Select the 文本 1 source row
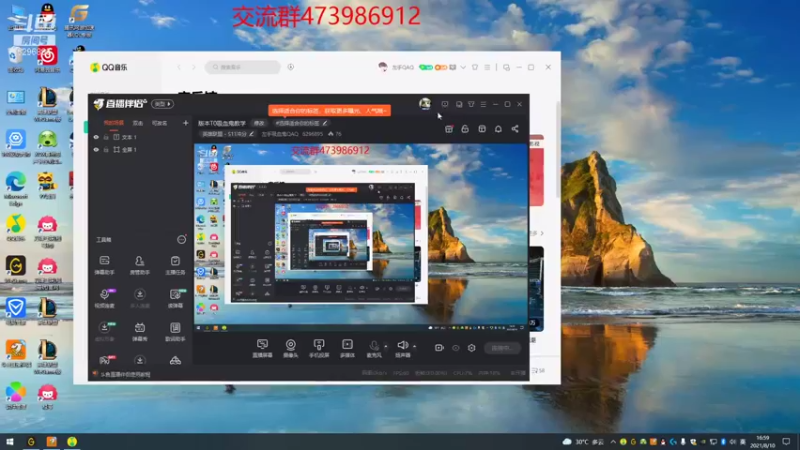 coord(139,137)
